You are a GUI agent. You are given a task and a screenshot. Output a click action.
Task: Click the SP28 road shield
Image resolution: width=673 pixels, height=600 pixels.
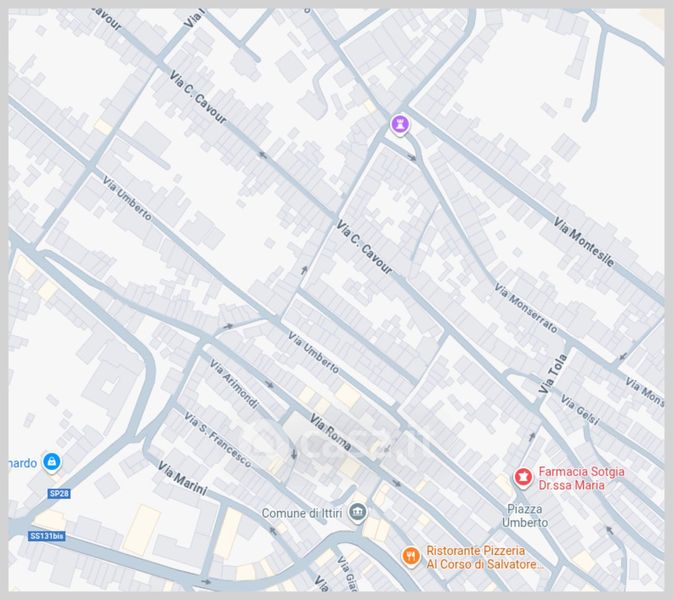(x=60, y=494)
